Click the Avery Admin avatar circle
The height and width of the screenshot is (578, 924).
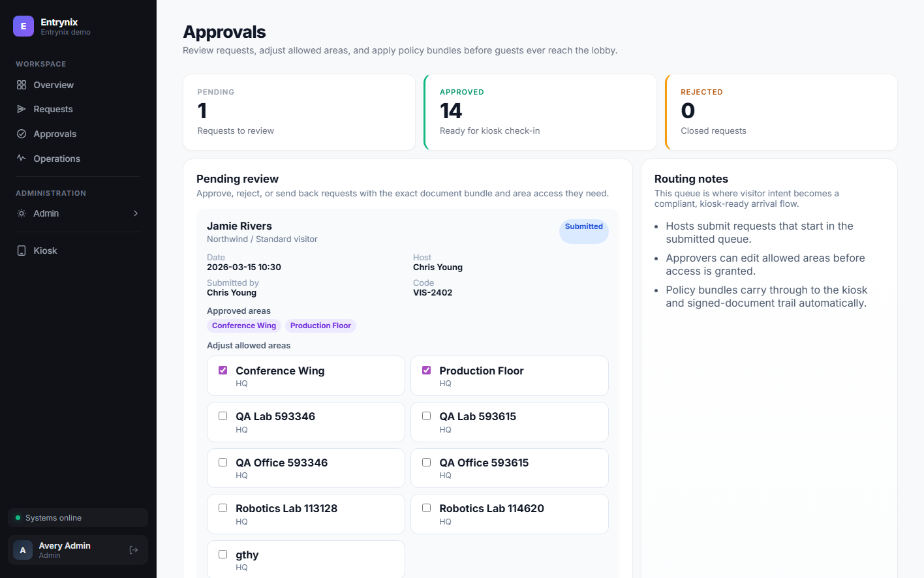pos(22,549)
